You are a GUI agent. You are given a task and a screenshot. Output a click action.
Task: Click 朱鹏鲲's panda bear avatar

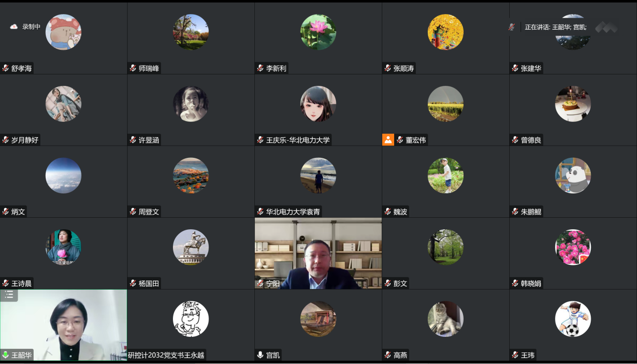(573, 175)
